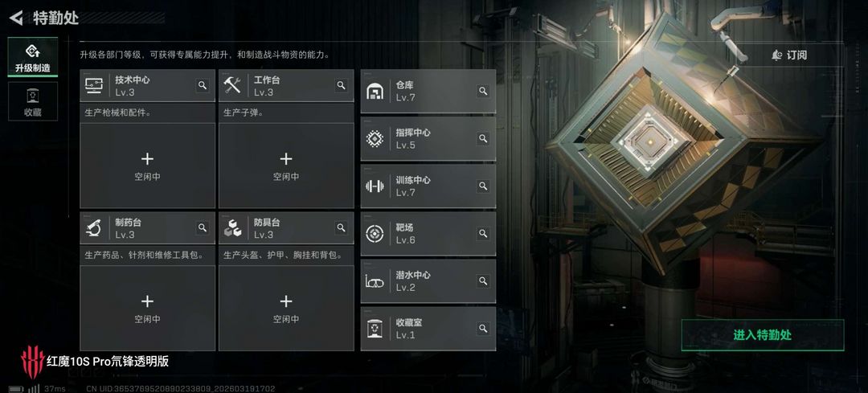
Task: Start armor production in 防具台 slot
Action: pos(286,308)
